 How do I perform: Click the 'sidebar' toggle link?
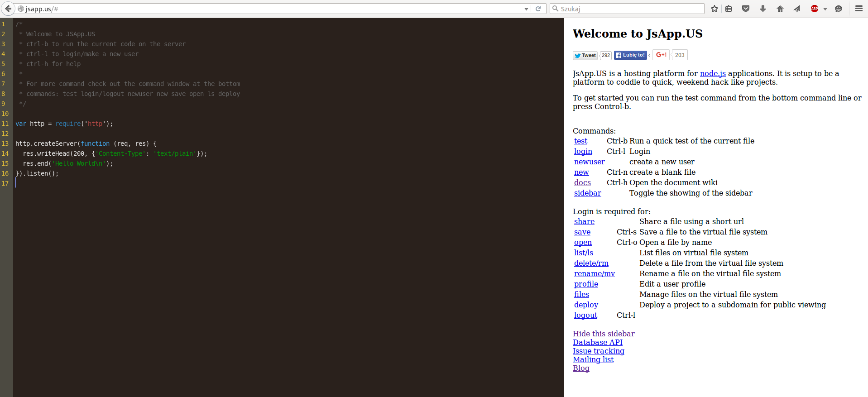588,193
